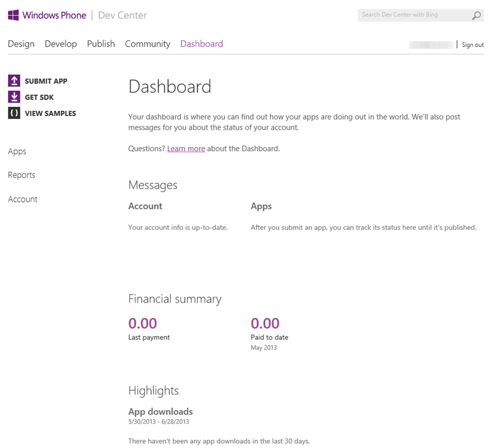The height and width of the screenshot is (448, 488).
Task: Open the Develop tab
Action: pos(61,44)
